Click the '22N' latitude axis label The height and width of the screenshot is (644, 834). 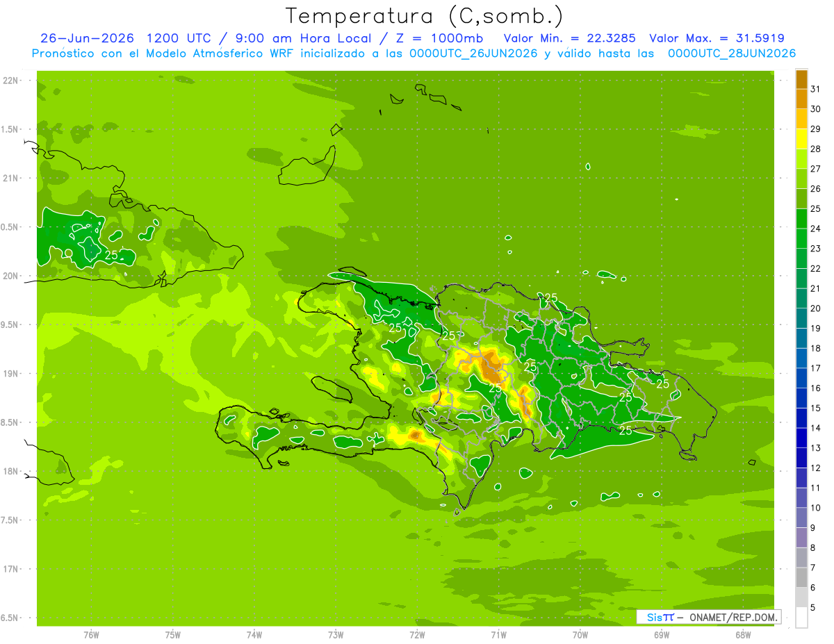click(10, 81)
